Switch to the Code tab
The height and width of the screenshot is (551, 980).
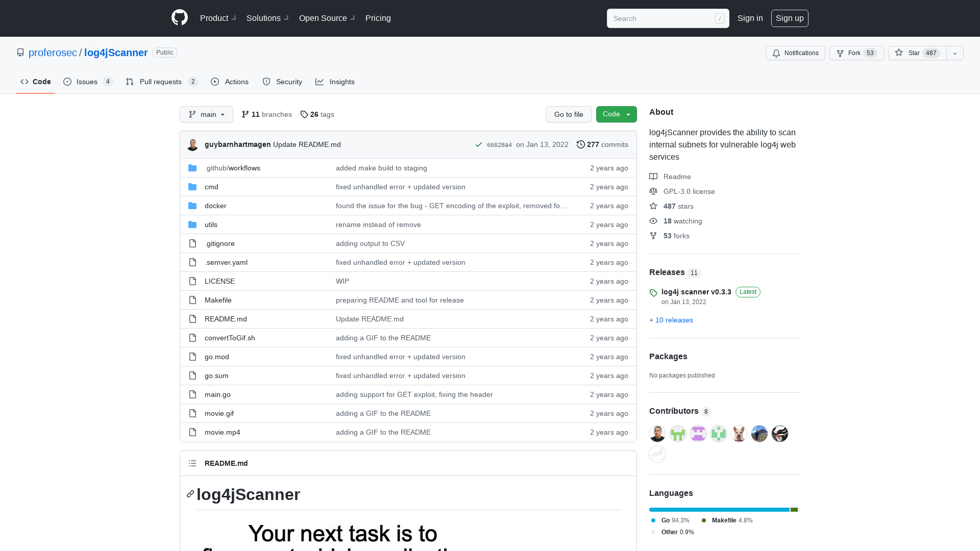click(x=36, y=82)
